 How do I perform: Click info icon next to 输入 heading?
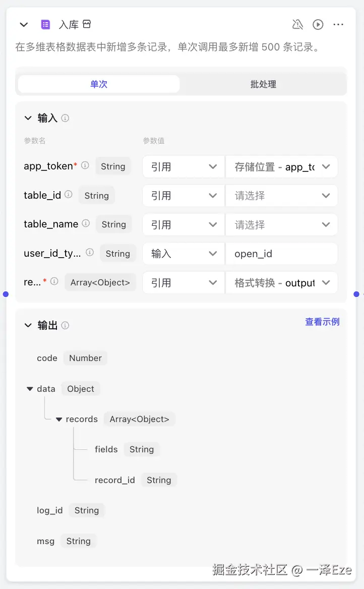tap(65, 118)
